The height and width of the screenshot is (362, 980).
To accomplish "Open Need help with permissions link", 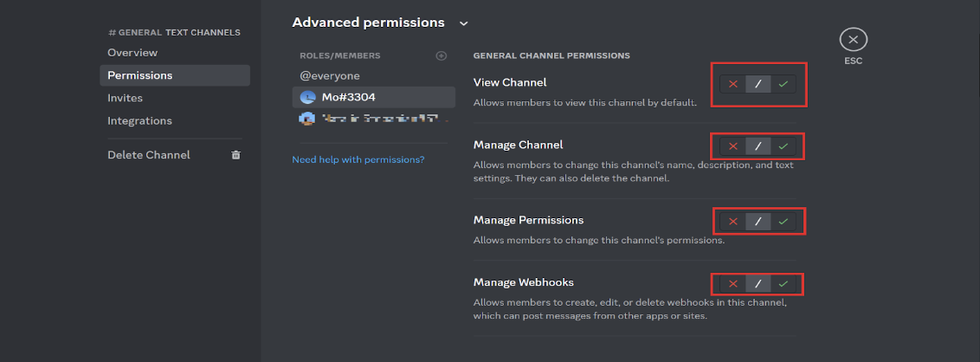I will coord(358,159).
